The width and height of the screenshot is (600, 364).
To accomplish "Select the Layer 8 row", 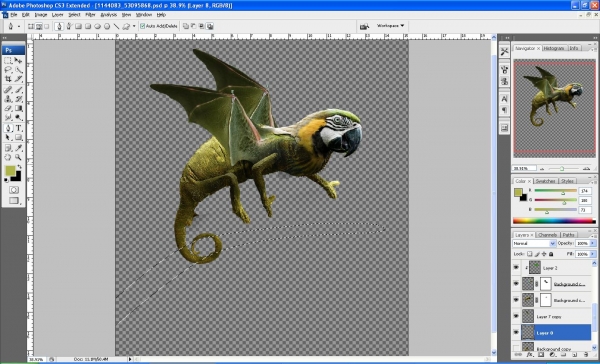I will [552, 333].
